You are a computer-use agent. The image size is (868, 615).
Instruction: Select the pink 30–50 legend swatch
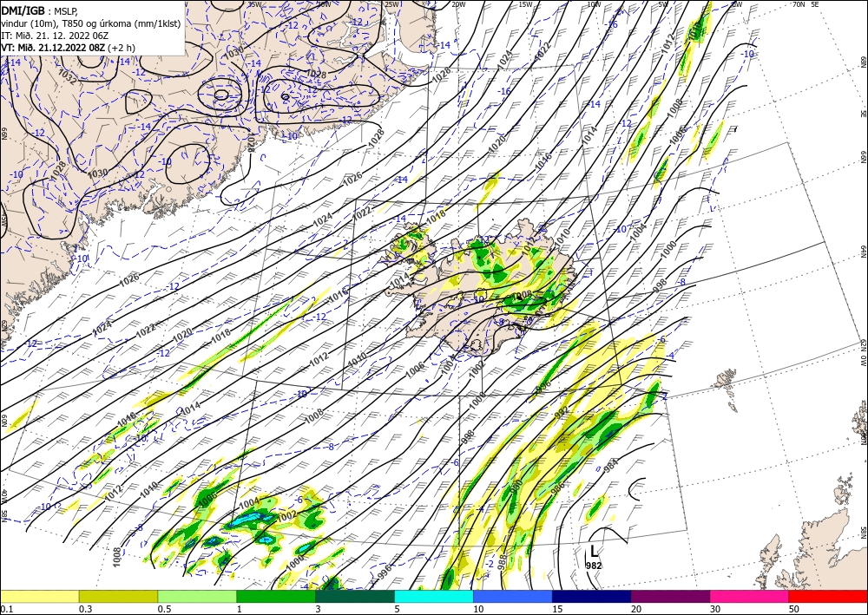coord(750,596)
